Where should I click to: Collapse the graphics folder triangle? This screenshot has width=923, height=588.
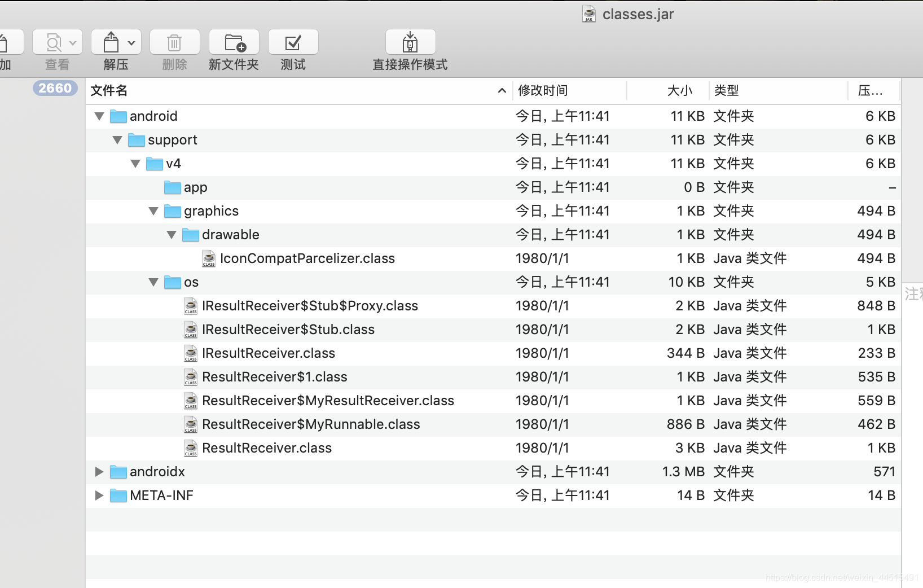point(153,211)
